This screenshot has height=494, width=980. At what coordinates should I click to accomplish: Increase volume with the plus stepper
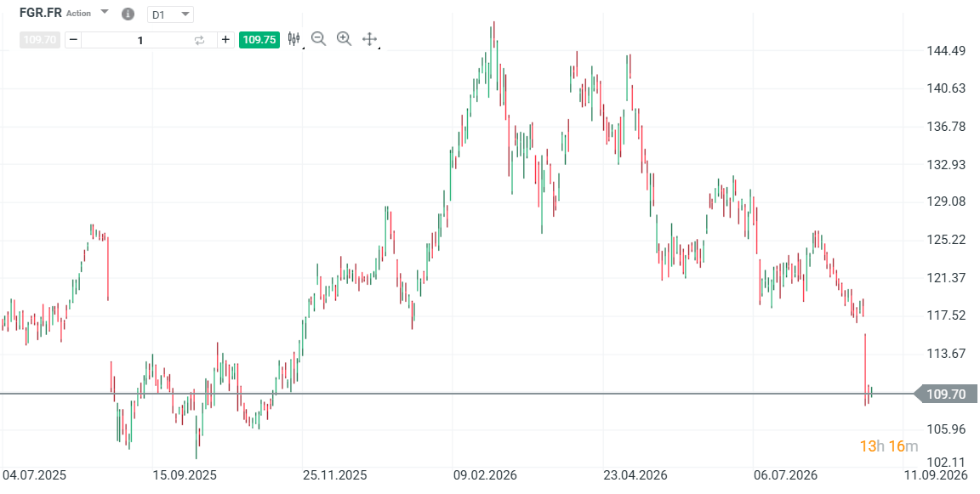click(x=225, y=40)
